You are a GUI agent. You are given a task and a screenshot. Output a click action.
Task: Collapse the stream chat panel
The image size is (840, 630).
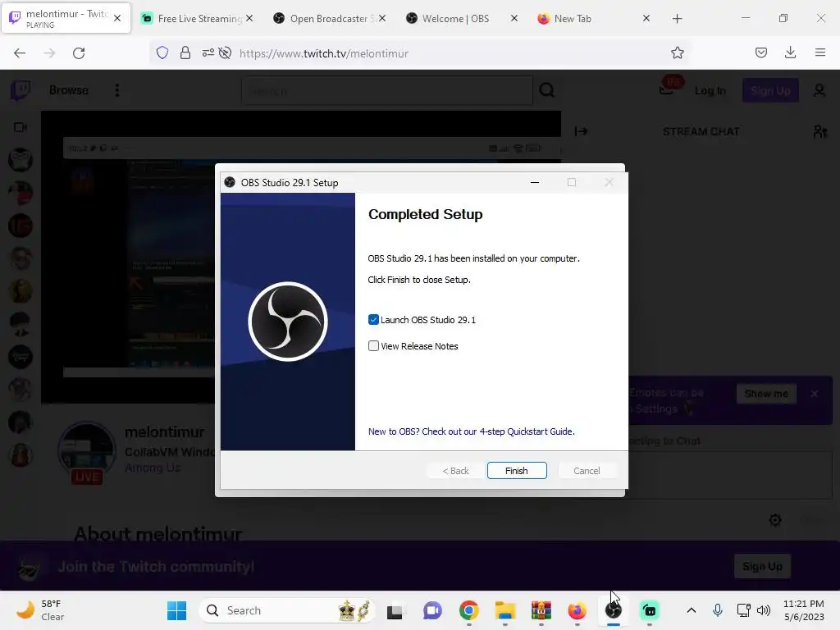582,131
